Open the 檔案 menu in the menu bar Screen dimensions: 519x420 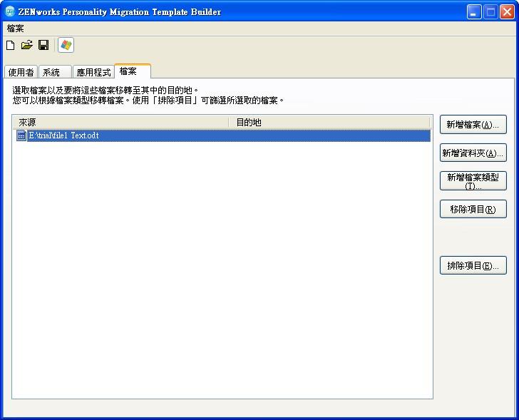coord(15,29)
